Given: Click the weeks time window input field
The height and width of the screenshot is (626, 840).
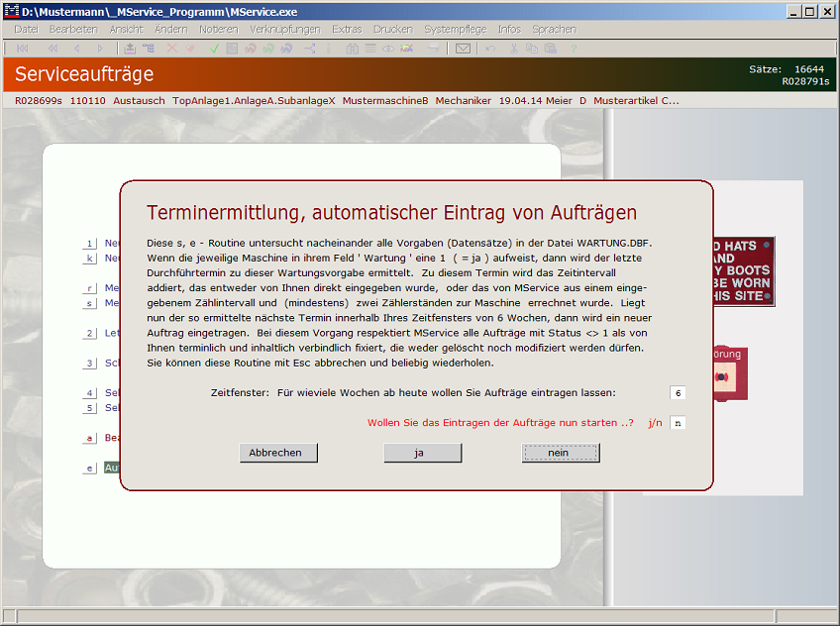Looking at the screenshot, I should tap(678, 393).
